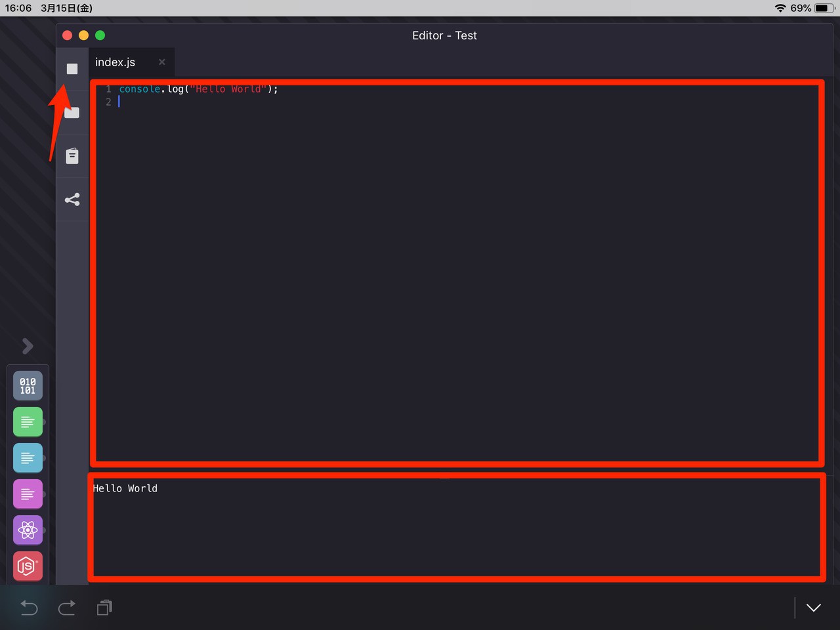Expand the left dock with the chevron

click(28, 346)
